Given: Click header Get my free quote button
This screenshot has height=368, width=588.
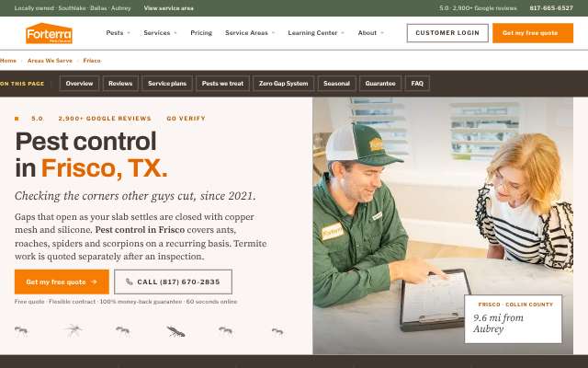Looking at the screenshot, I should pyautogui.click(x=533, y=33).
